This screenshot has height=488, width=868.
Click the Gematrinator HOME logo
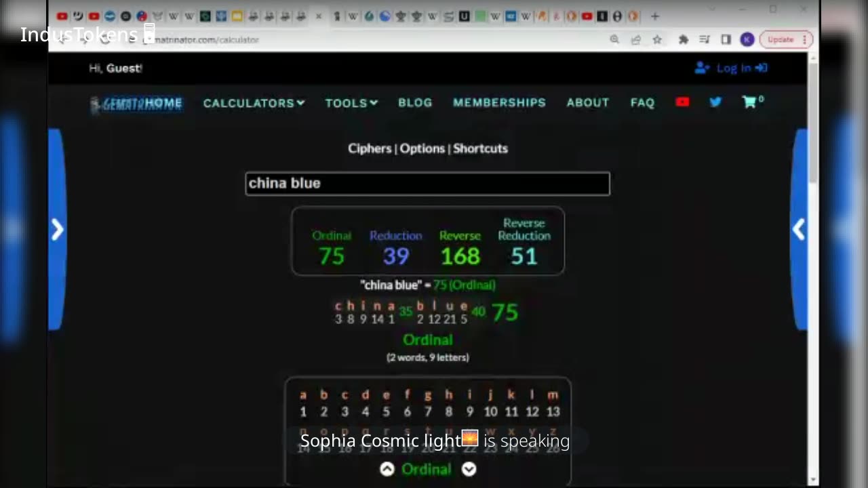click(x=136, y=104)
